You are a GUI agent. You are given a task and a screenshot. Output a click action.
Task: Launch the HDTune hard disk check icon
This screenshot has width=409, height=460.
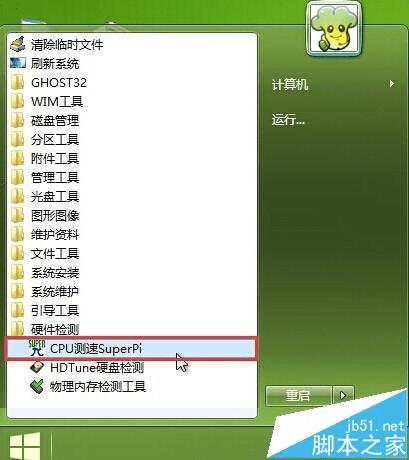tap(37, 367)
